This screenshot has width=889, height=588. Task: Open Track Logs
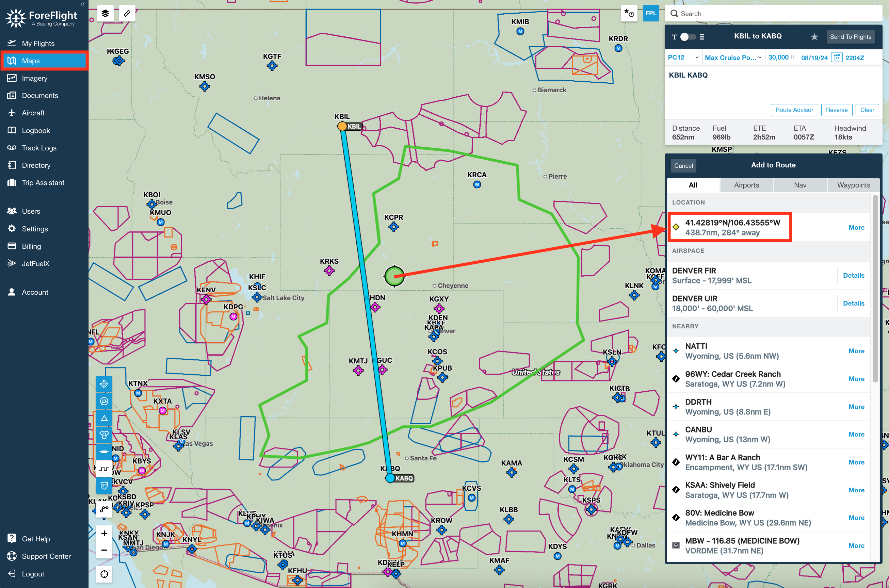click(x=44, y=148)
